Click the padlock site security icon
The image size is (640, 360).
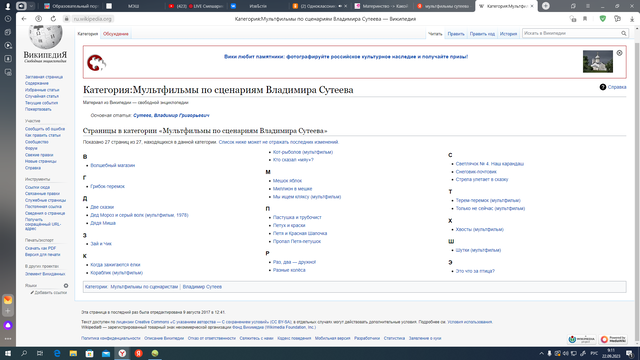67,19
